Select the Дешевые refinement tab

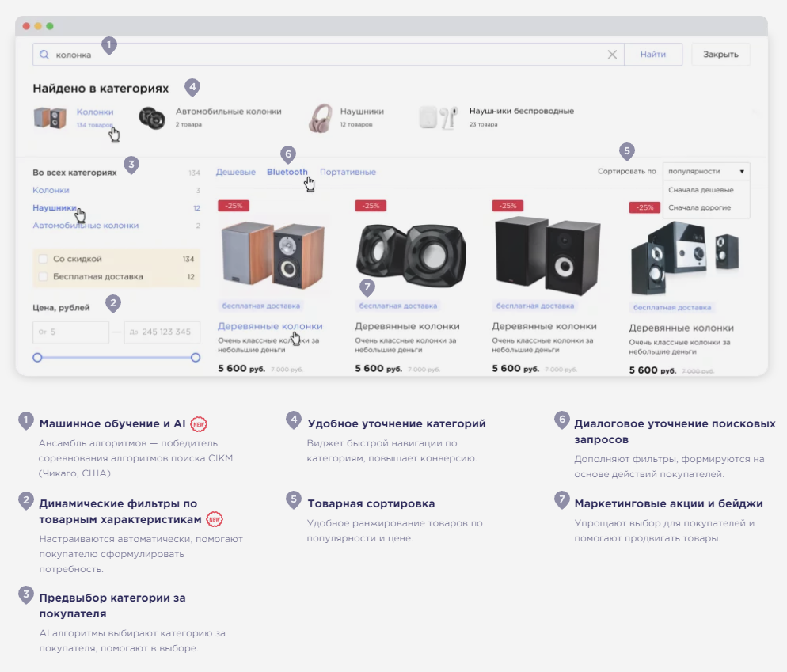point(235,172)
